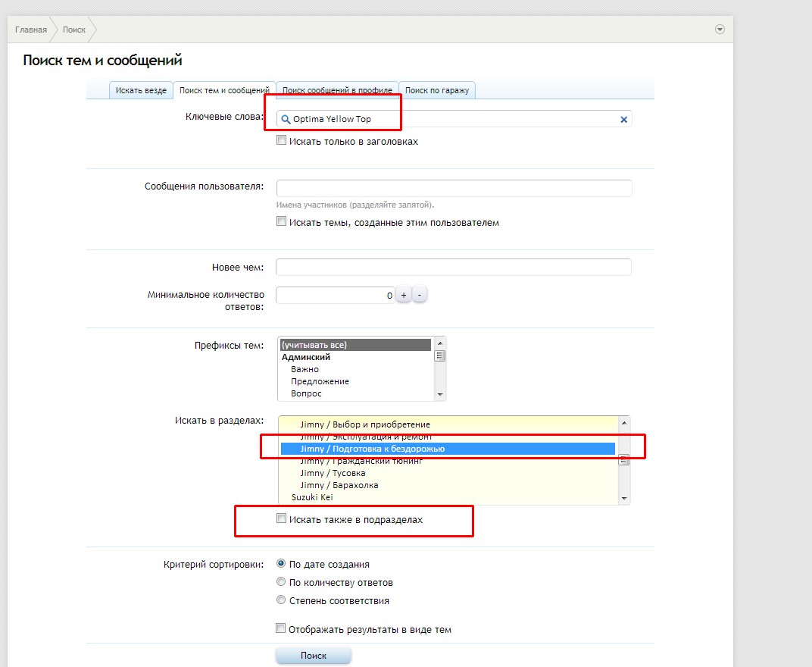The height and width of the screenshot is (667, 812).
Task: Choose 'Степень соответствия' sort radio button
Action: pos(282,600)
